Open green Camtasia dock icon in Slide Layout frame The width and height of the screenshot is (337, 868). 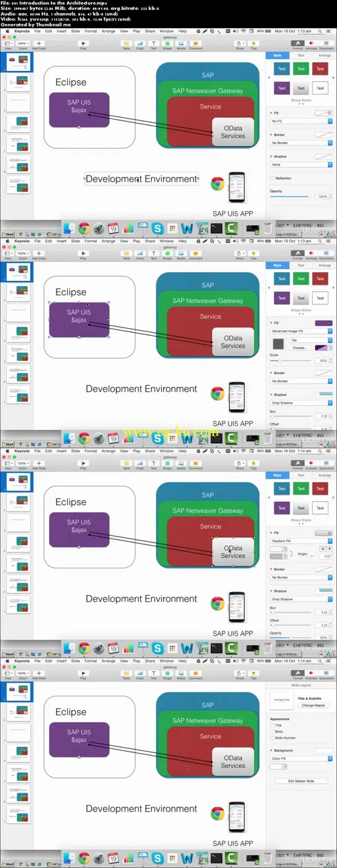click(x=232, y=858)
